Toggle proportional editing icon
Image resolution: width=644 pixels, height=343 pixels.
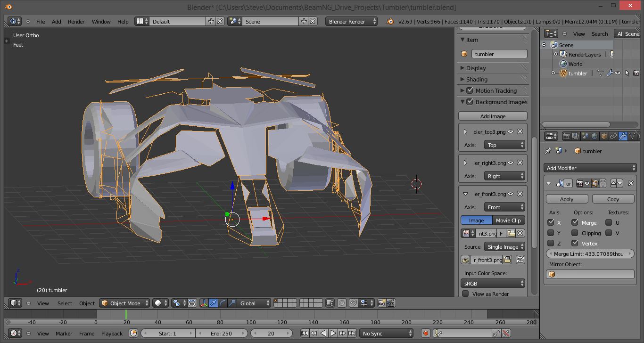342,303
